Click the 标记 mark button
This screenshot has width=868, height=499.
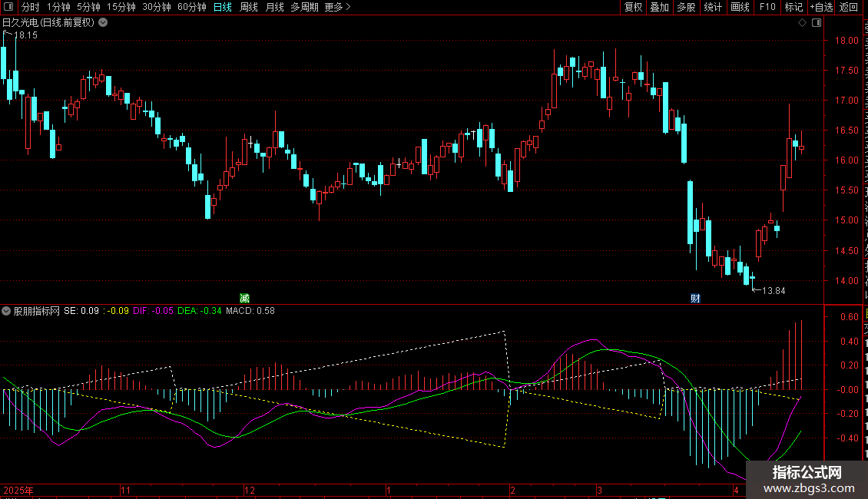793,7
